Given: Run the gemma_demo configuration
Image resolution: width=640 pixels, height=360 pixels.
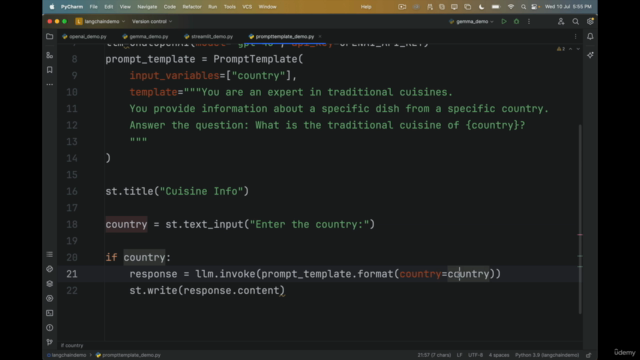Looking at the screenshot, I should pyautogui.click(x=504, y=21).
